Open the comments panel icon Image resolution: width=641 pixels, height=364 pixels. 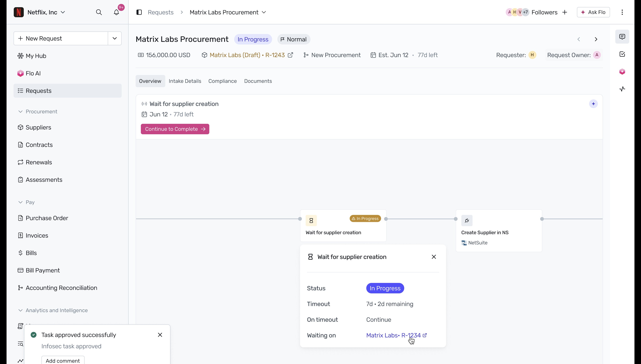[x=622, y=37]
